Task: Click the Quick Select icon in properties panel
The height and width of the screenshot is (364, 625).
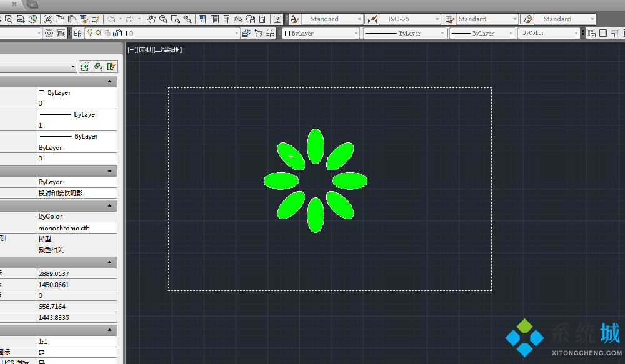Action: coord(111,66)
